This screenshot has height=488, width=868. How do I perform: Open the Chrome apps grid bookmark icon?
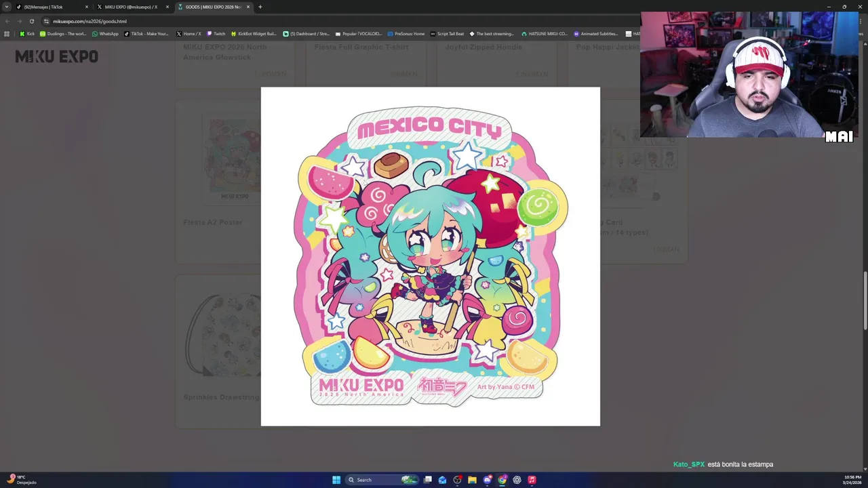coord(7,34)
